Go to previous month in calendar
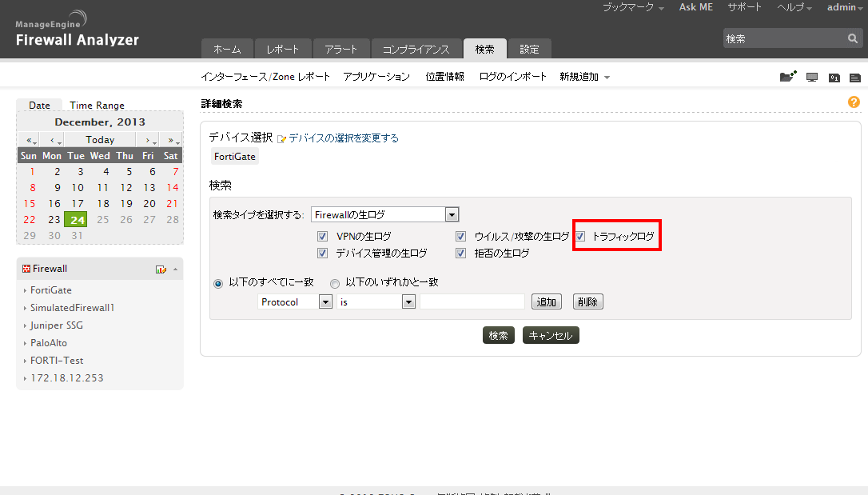Screen dimensions: 868x495 (54, 140)
